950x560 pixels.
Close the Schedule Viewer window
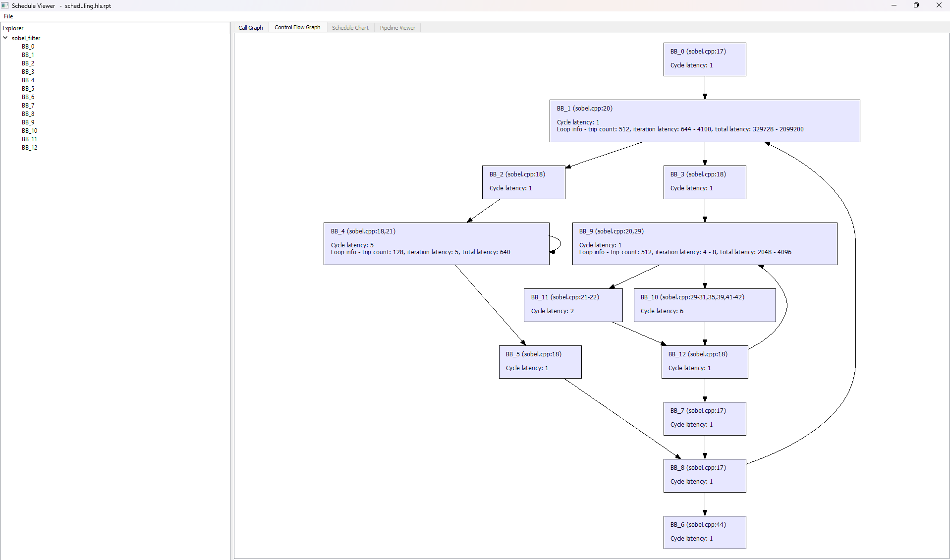click(x=939, y=5)
